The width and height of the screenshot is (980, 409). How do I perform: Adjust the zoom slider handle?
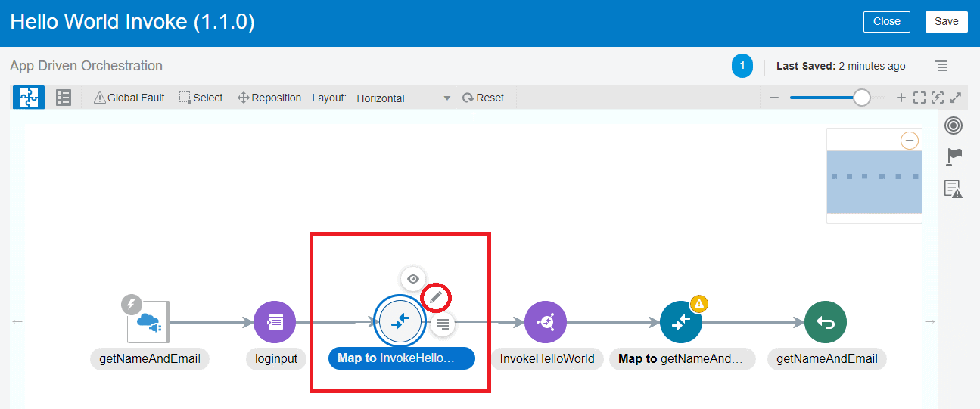pos(861,98)
